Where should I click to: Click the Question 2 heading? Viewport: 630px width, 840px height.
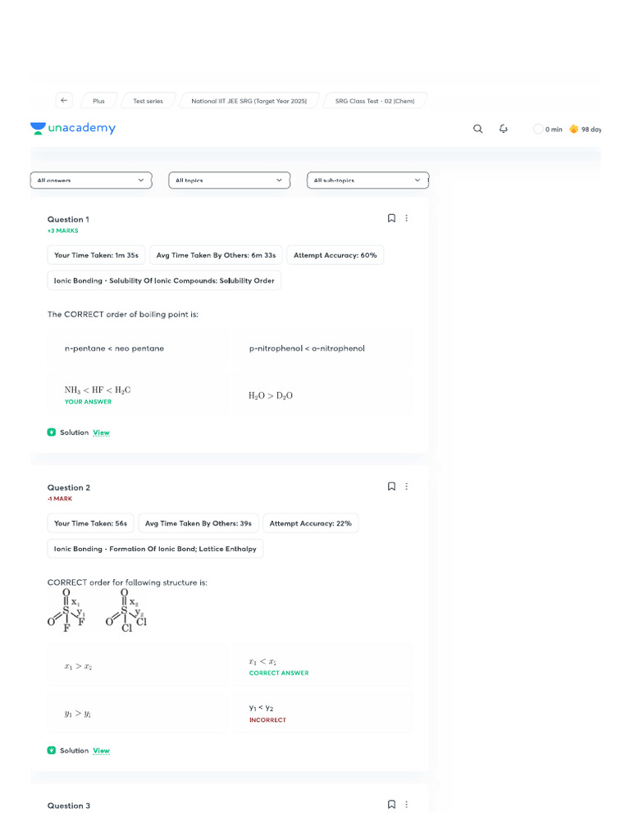69,487
